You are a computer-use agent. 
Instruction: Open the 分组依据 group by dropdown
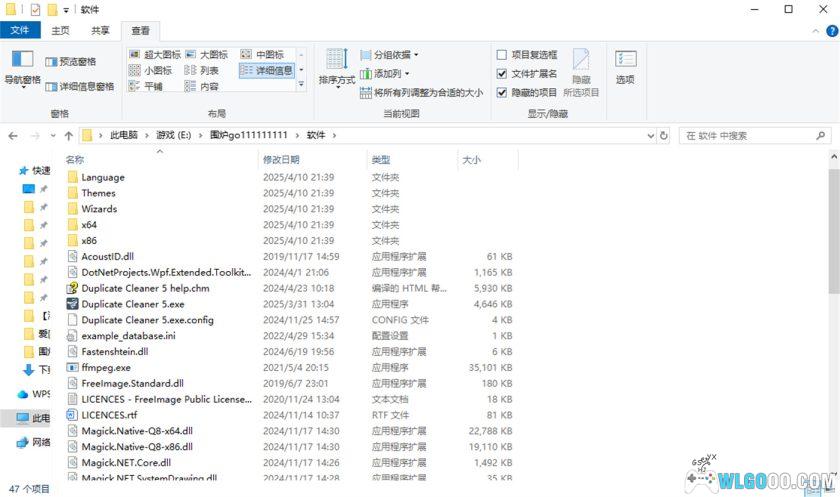389,55
